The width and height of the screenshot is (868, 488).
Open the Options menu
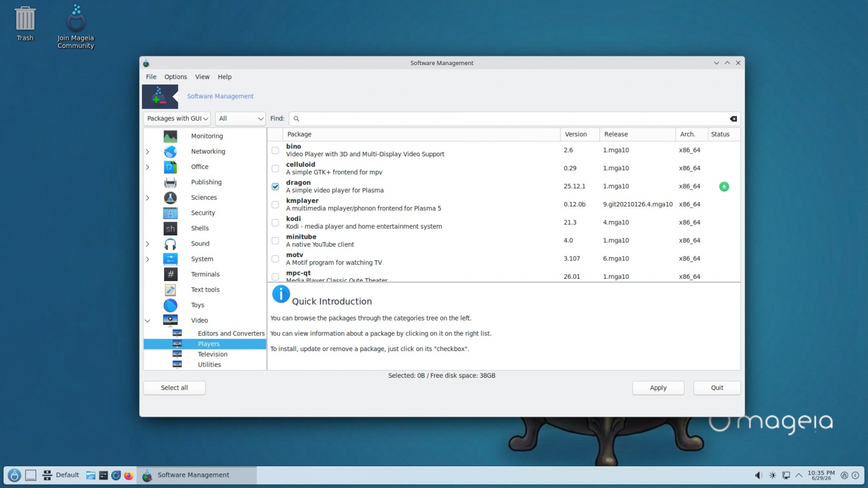176,77
